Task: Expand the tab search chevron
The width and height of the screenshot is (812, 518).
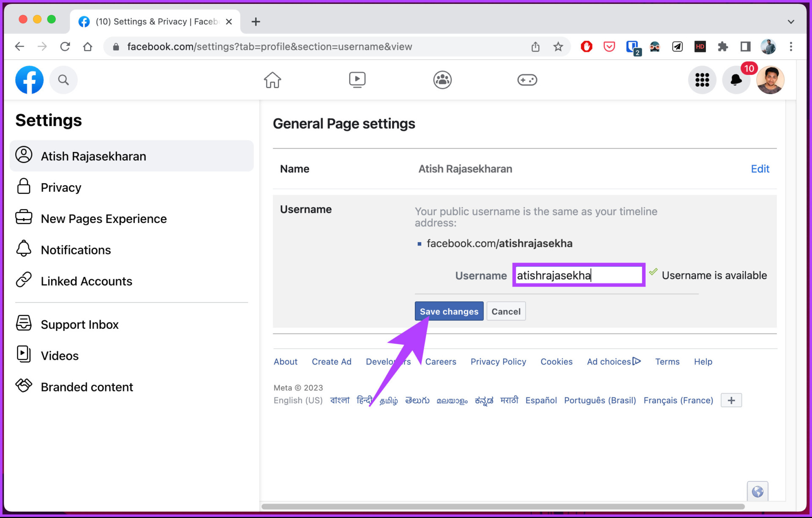Action: coord(791,22)
